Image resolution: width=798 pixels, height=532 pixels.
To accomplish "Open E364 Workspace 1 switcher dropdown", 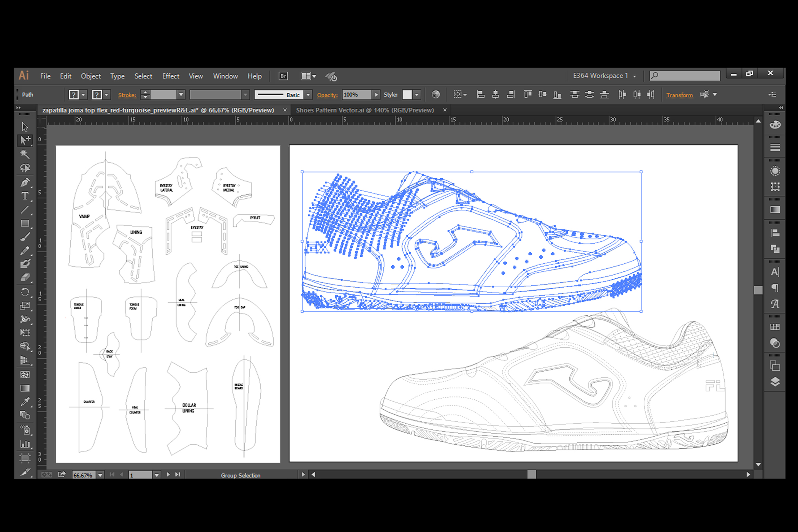I will tap(604, 76).
